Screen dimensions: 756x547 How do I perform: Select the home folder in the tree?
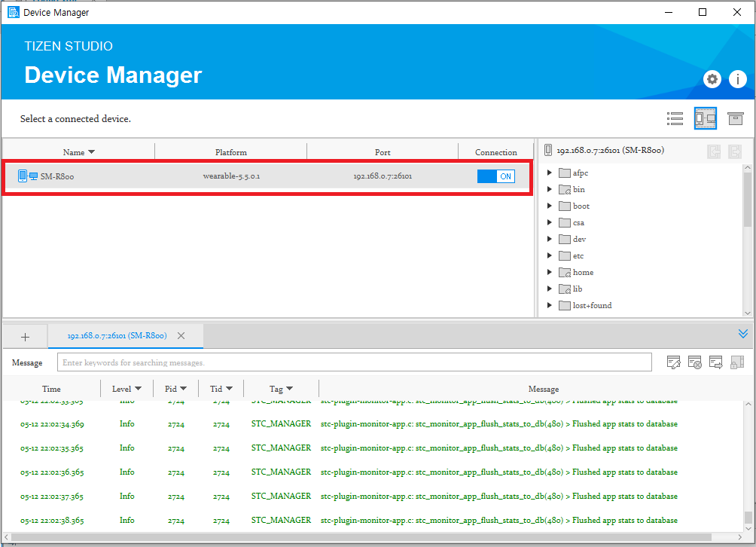(x=583, y=273)
